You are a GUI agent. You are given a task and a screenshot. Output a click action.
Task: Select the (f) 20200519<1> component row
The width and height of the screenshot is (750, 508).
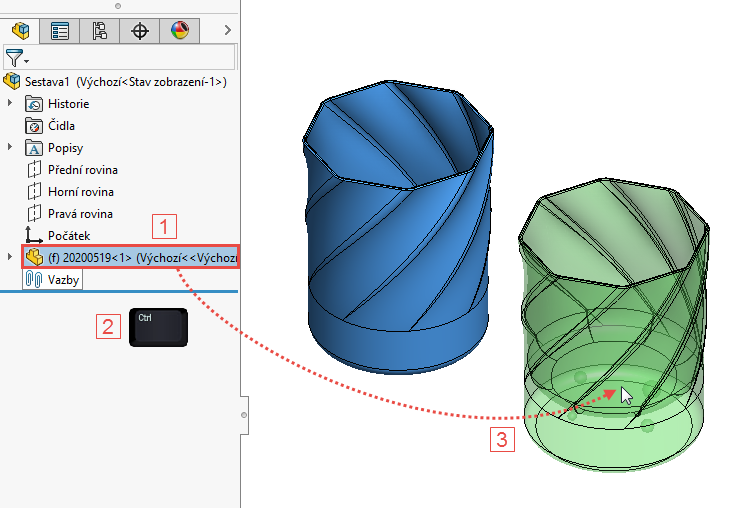click(131, 257)
